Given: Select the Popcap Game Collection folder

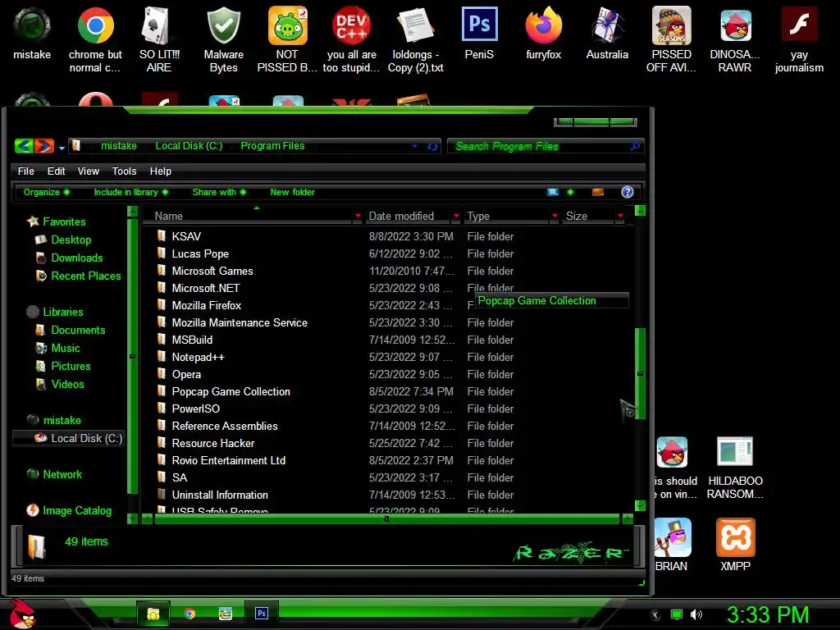Looking at the screenshot, I should (231, 391).
